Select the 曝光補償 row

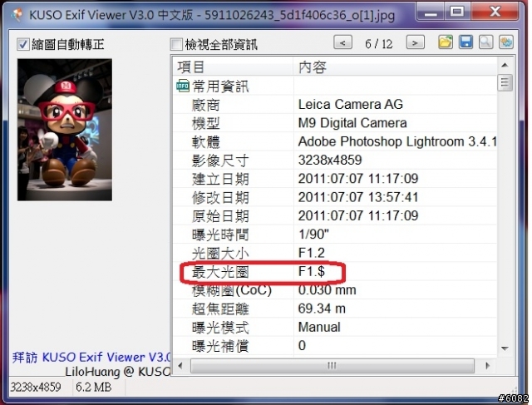point(335,346)
